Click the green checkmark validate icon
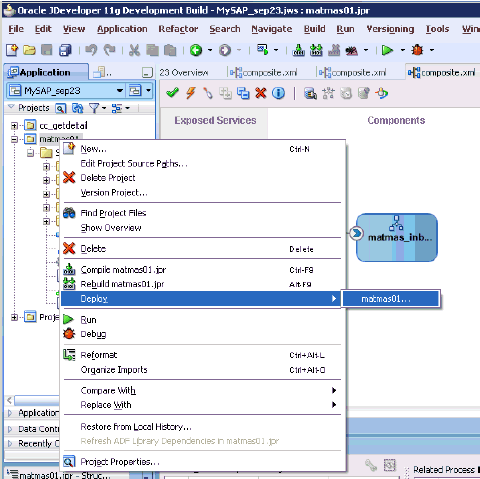 (x=172, y=93)
